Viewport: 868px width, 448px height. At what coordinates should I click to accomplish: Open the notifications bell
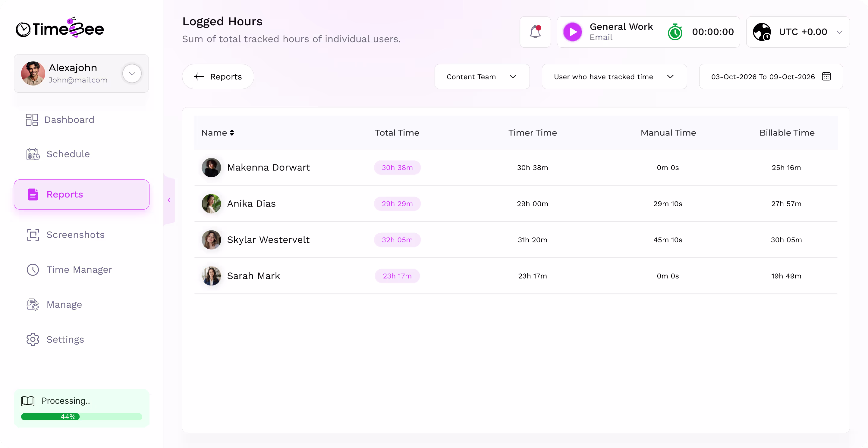point(535,32)
